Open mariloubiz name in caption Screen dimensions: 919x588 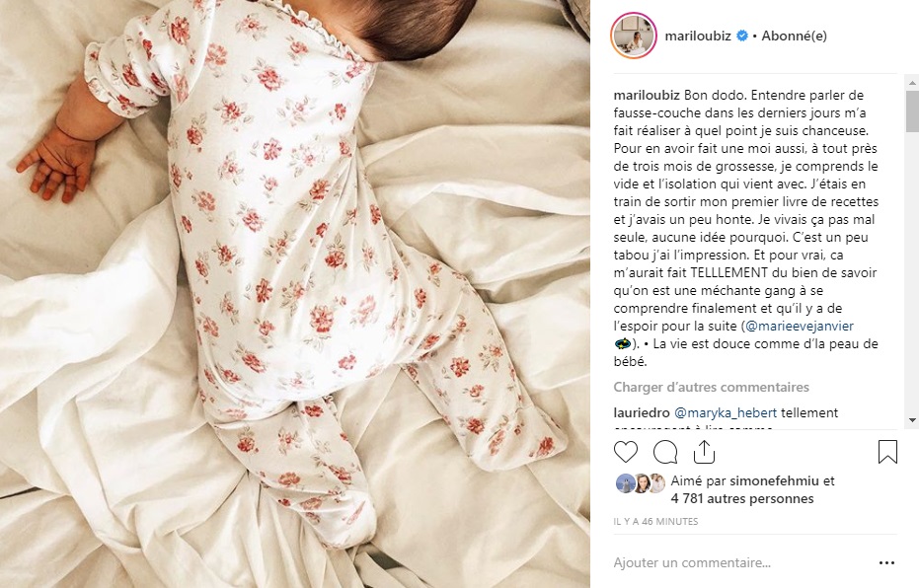[x=647, y=95]
